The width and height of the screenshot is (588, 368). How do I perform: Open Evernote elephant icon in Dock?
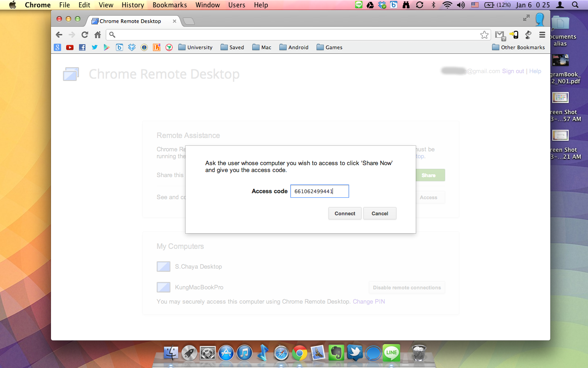(336, 353)
